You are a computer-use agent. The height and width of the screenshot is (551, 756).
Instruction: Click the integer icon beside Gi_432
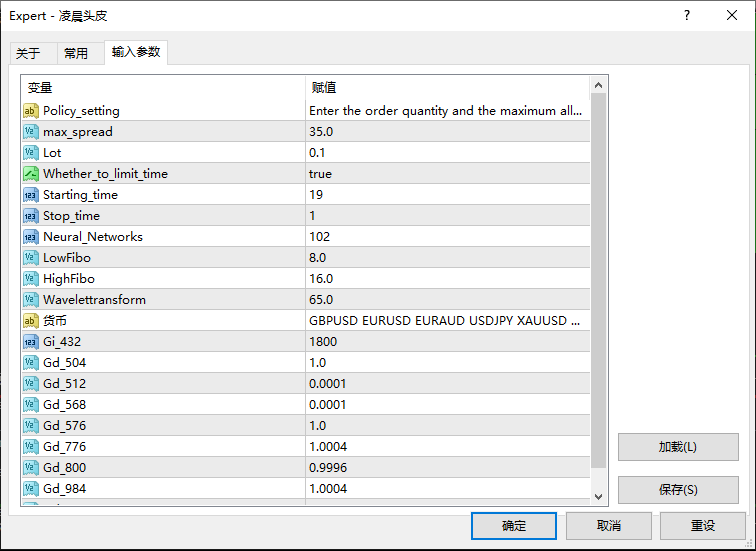[31, 342]
